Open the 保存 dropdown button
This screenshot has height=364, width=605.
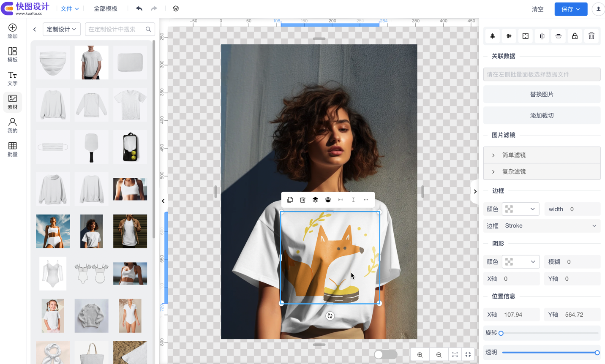[x=571, y=9]
